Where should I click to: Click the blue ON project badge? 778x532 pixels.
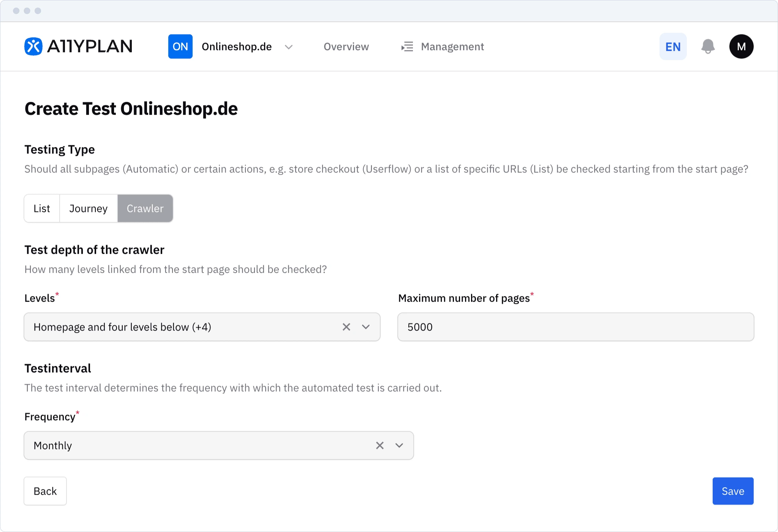(180, 46)
